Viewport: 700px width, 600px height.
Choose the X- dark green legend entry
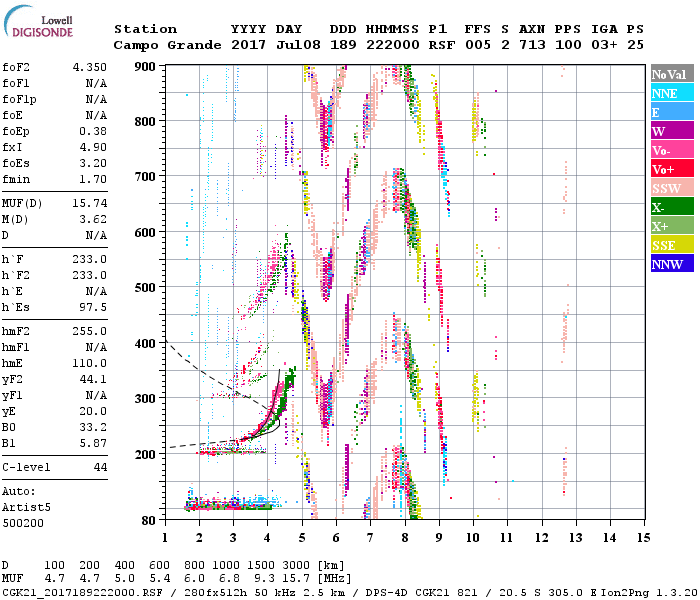[668, 207]
